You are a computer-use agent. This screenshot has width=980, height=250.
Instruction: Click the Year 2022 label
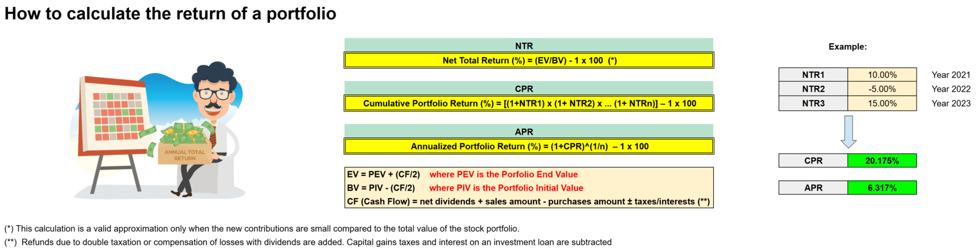[x=951, y=89]
